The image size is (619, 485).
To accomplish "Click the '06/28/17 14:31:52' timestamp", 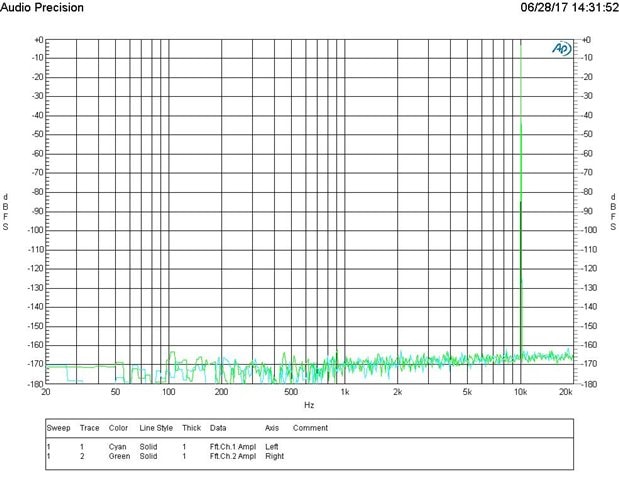I will click(569, 7).
